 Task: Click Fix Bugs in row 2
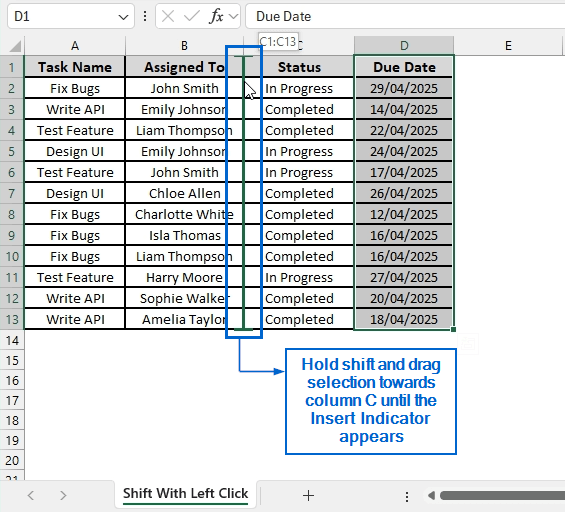75,88
